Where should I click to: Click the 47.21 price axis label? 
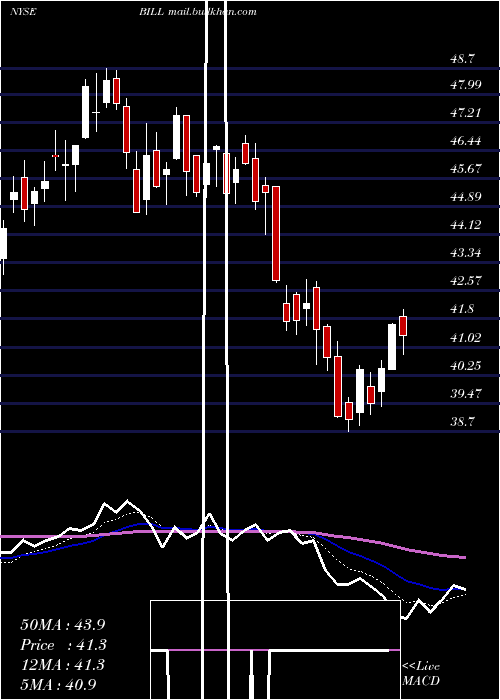coord(466,112)
